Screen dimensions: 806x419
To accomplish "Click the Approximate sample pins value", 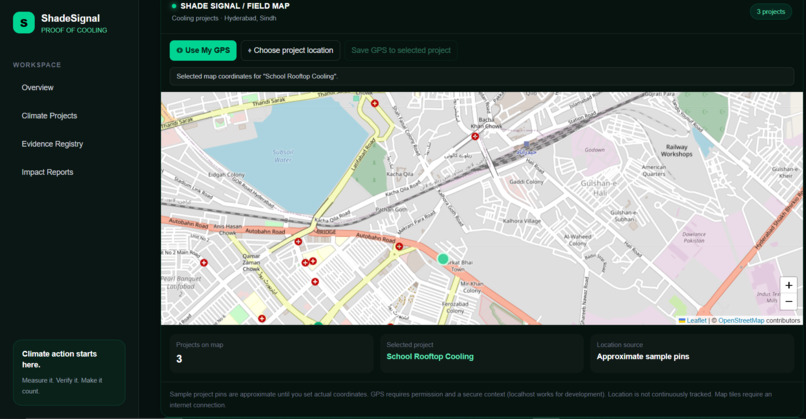I will pyautogui.click(x=643, y=356).
